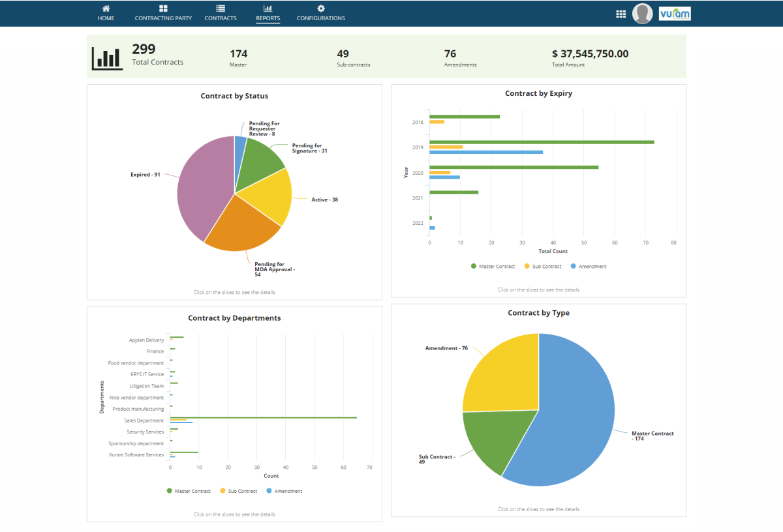Open the Configurations gear icon
The width and height of the screenshot is (783, 532).
(x=320, y=8)
